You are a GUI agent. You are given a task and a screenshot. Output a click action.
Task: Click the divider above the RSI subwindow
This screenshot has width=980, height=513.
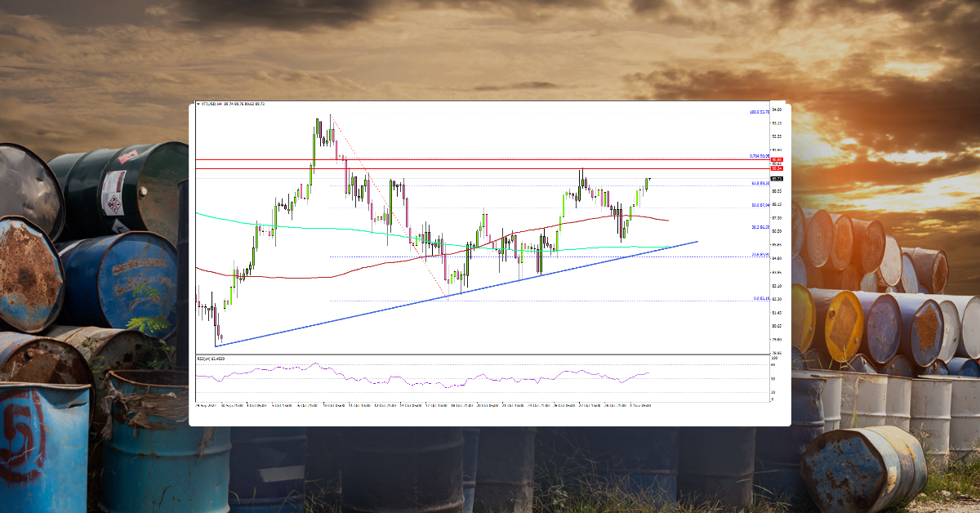[490, 350]
